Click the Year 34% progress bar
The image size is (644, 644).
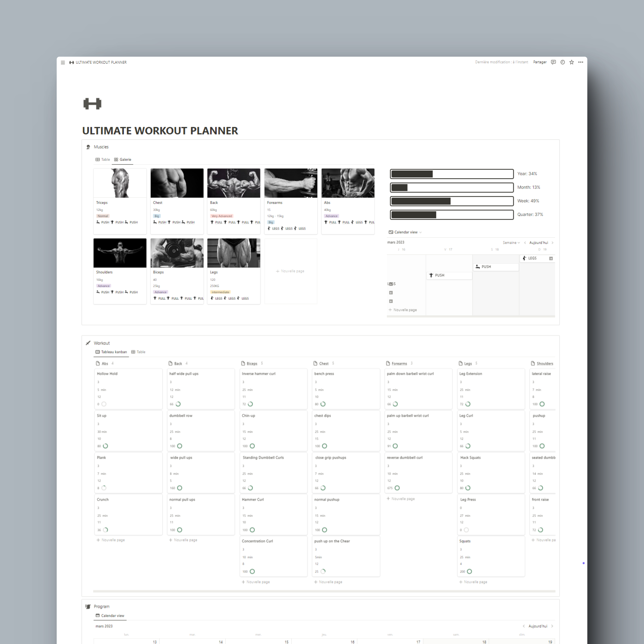452,174
